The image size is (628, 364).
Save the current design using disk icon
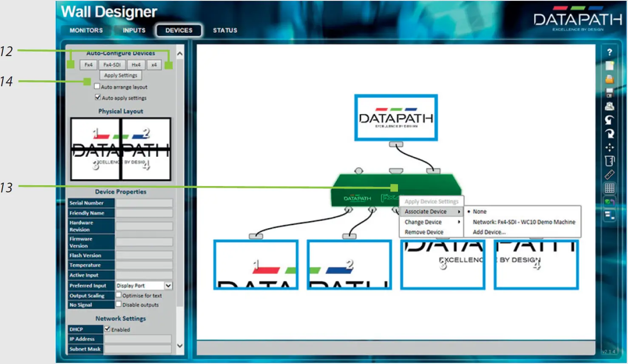[610, 92]
